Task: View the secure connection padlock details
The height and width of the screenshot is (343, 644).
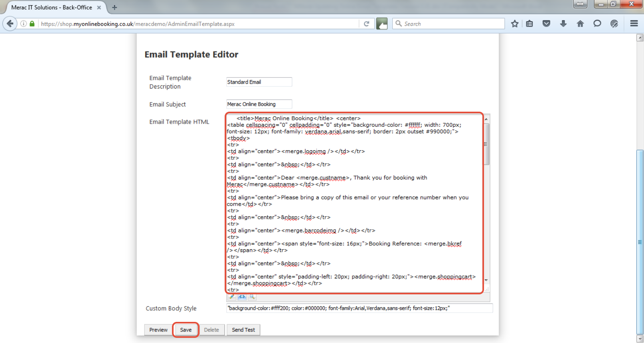Action: pos(32,24)
